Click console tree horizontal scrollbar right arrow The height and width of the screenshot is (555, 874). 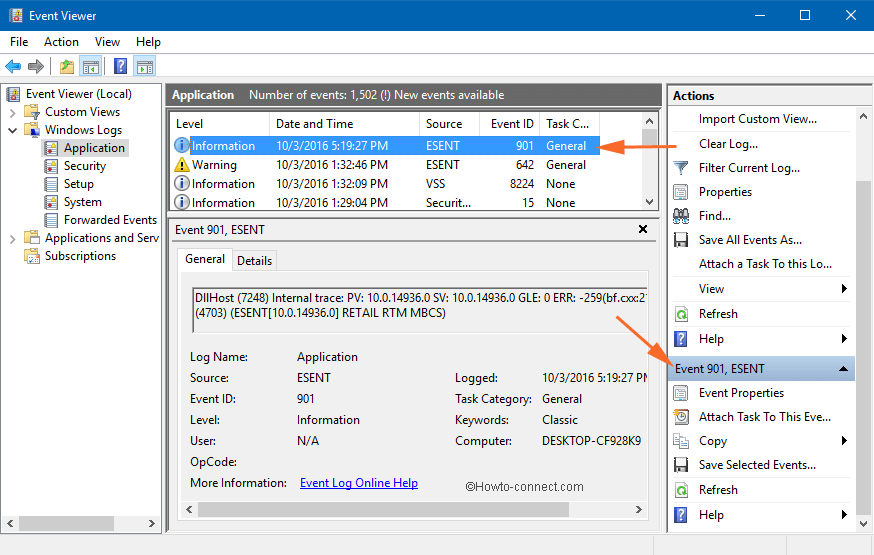coord(152,523)
